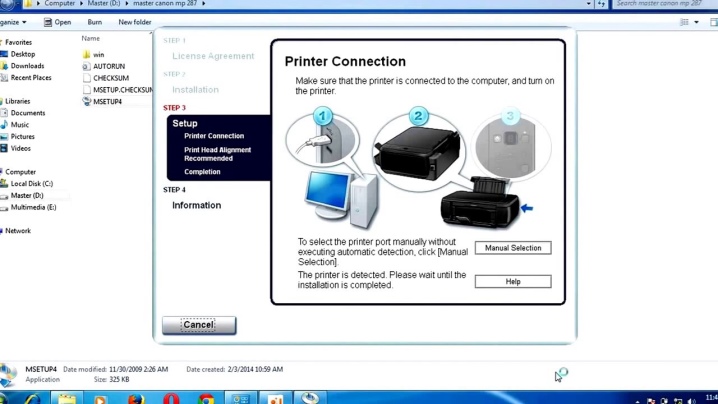Click the Size 325 KB value

point(119,380)
